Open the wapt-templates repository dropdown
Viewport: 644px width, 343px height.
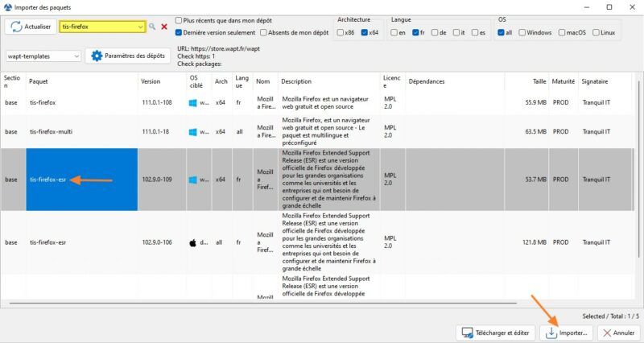coord(43,56)
